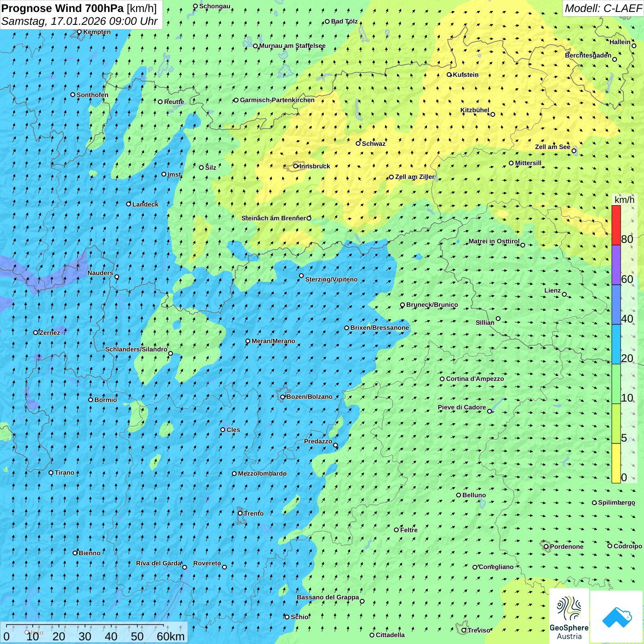644x644 pixels.
Task: Click the blue cloud logo icon
Action: (x=617, y=617)
